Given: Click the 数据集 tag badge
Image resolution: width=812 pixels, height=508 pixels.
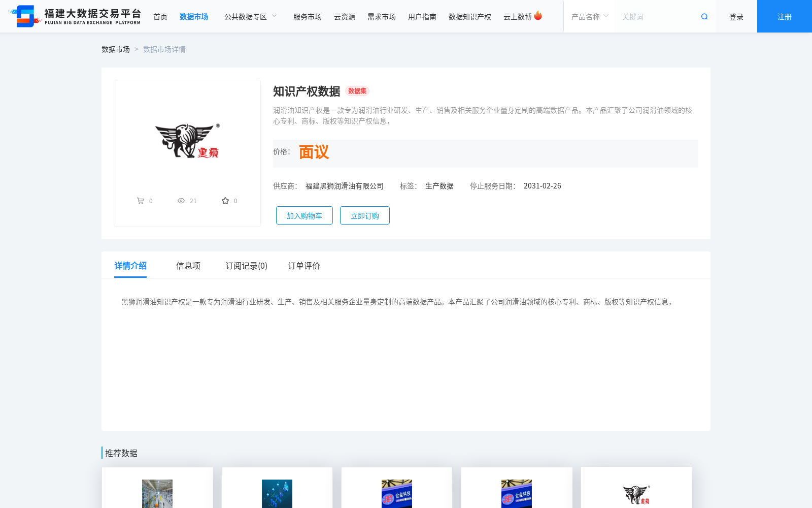Looking at the screenshot, I should [x=357, y=91].
